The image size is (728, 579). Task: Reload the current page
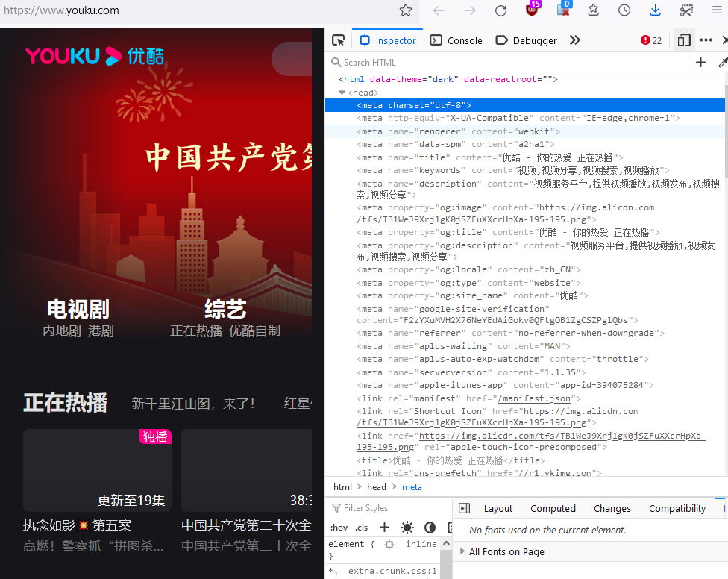[501, 10]
